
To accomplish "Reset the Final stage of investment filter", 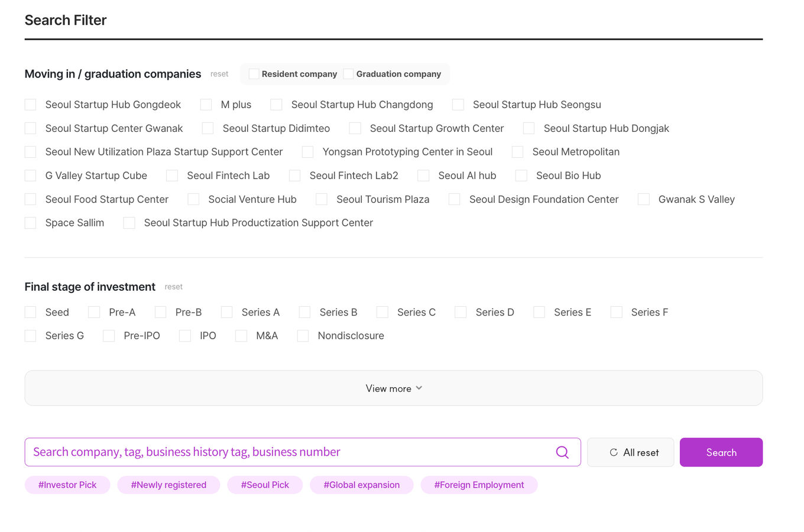I will [173, 287].
